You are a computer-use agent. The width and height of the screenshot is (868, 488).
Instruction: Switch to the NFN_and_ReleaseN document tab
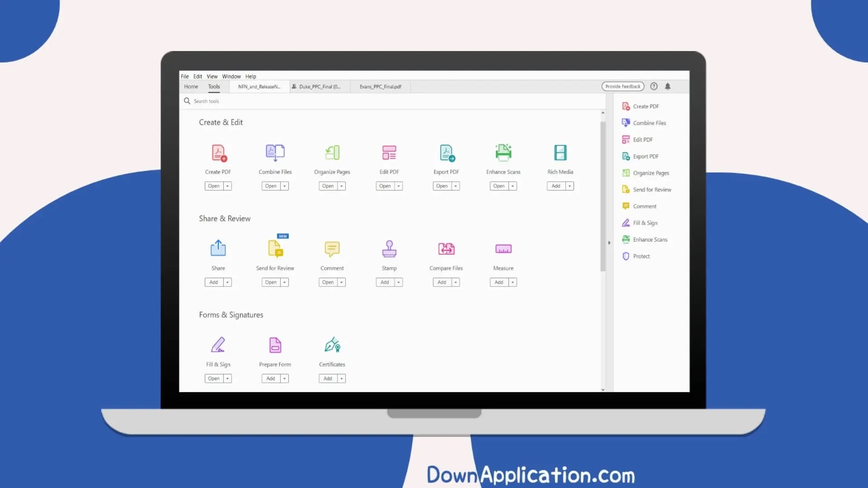pos(259,87)
